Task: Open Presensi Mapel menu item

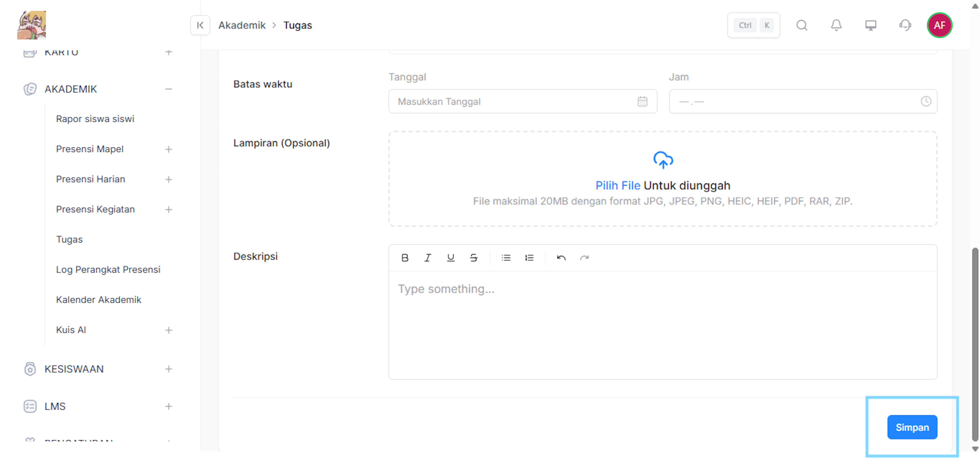Action: 90,149
